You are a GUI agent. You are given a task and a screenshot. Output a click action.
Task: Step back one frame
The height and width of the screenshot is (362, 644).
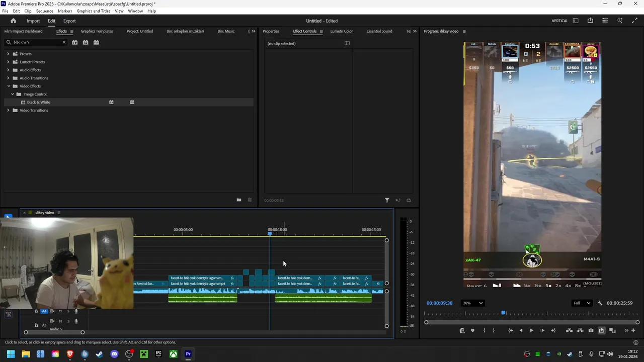[x=521, y=330]
